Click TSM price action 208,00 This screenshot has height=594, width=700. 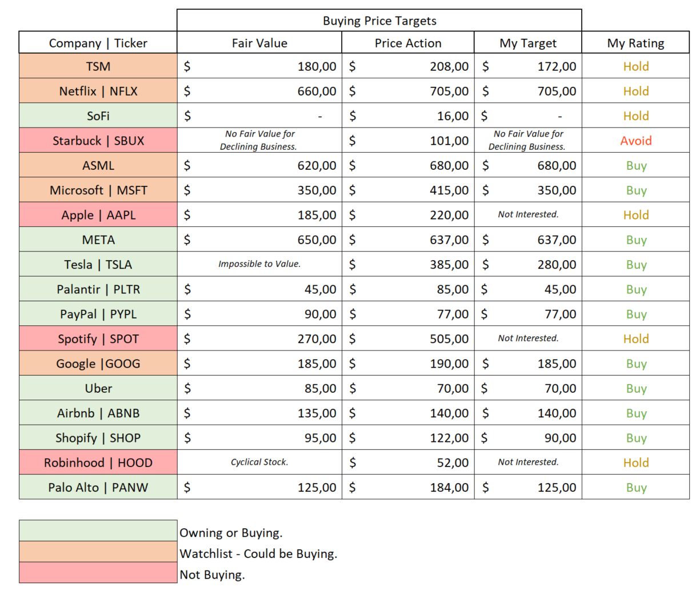[408, 66]
